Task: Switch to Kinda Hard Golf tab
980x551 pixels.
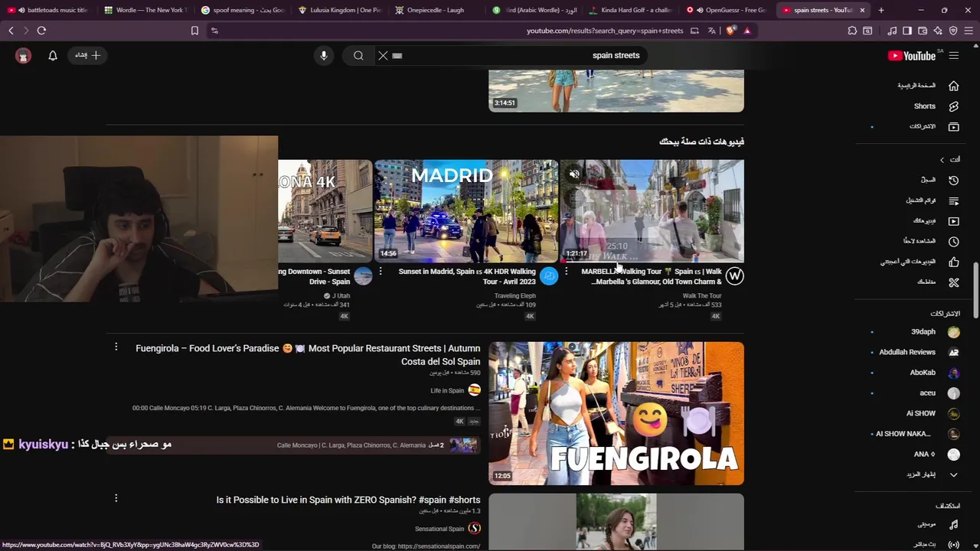Action: click(630, 10)
